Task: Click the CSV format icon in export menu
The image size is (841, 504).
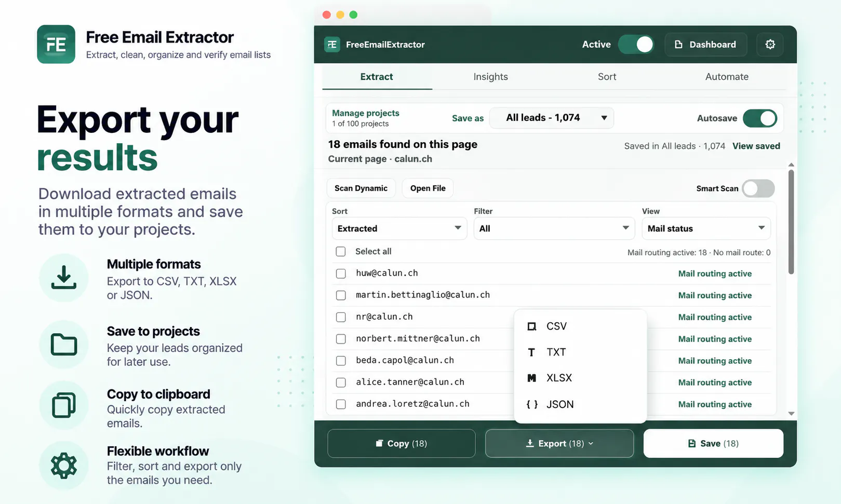Action: [531, 326]
